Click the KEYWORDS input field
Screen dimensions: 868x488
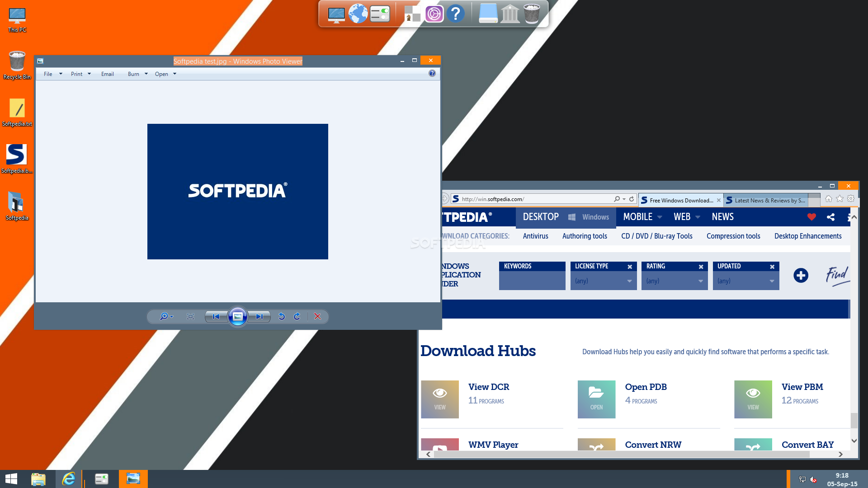click(x=532, y=281)
